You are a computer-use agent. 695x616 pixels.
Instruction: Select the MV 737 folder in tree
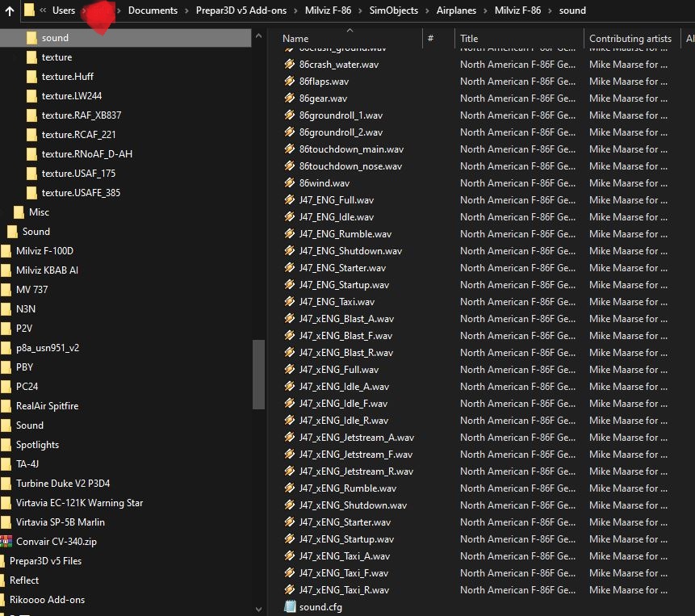31,289
